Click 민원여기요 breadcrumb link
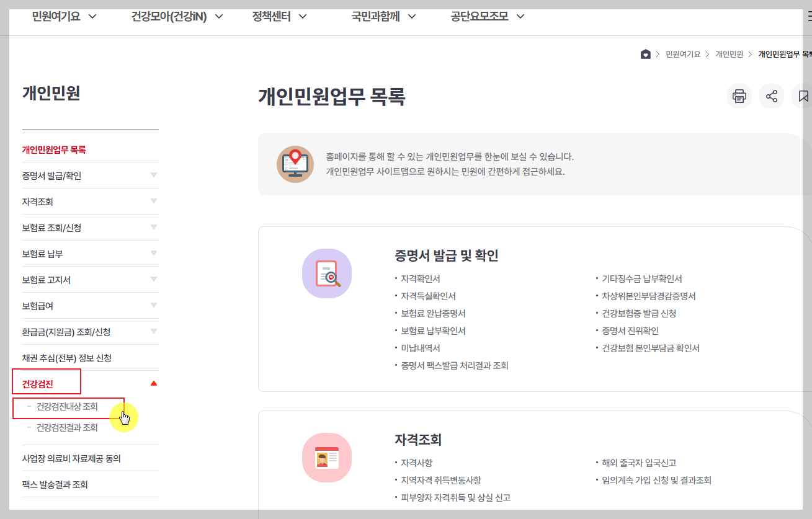Viewport: 812px width, 519px height. pyautogui.click(x=683, y=54)
